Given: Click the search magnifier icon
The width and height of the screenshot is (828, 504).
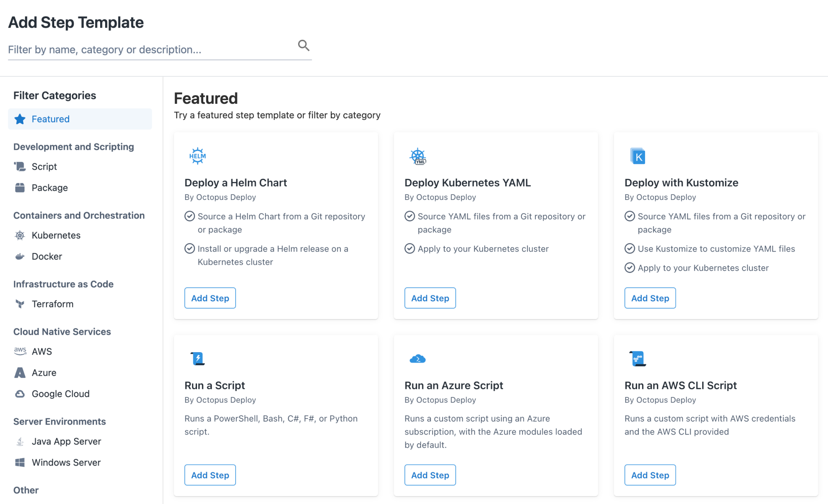Looking at the screenshot, I should click(303, 45).
